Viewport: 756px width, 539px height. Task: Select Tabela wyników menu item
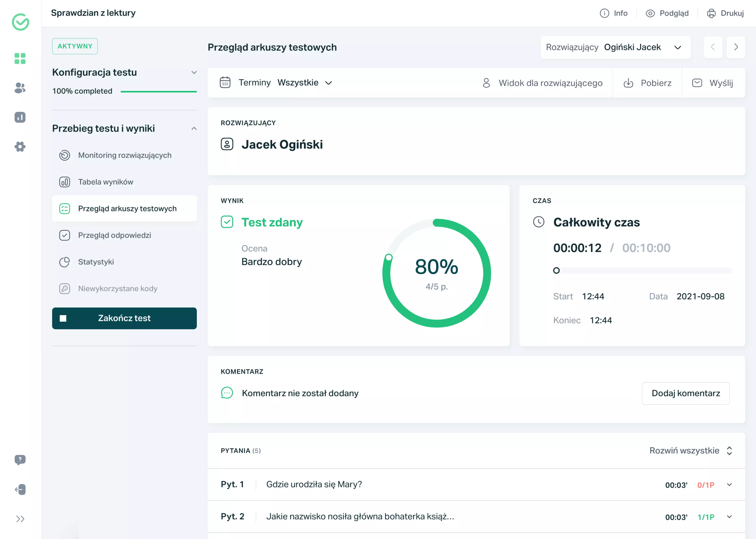tap(124, 182)
